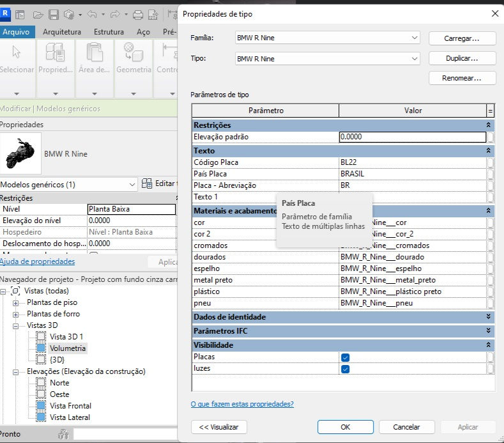Click the Open folder icon

38,15
